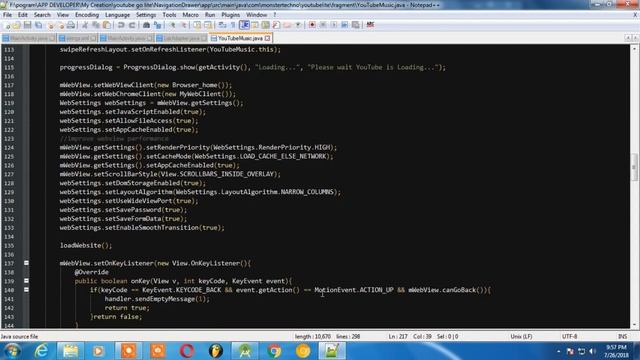This screenshot has height=360, width=640.
Task: Click the Paste clipboard toolbar icon
Action: coord(106,25)
